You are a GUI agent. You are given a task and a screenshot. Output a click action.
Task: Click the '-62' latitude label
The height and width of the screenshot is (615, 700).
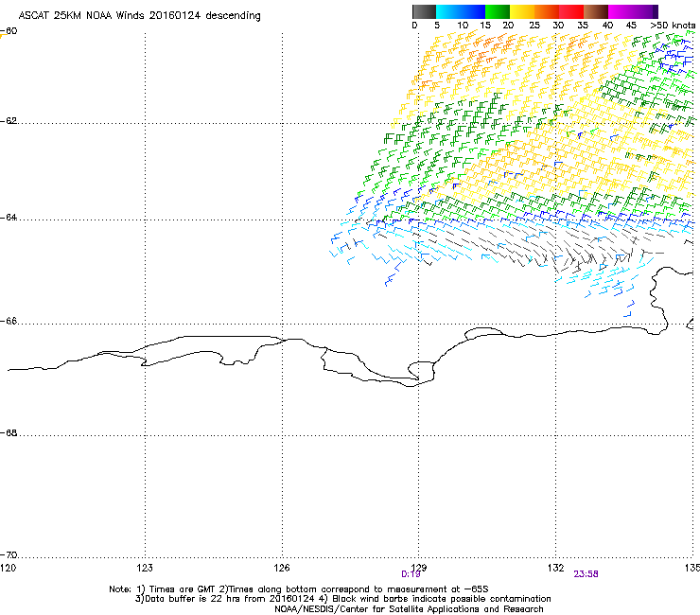[9, 121]
